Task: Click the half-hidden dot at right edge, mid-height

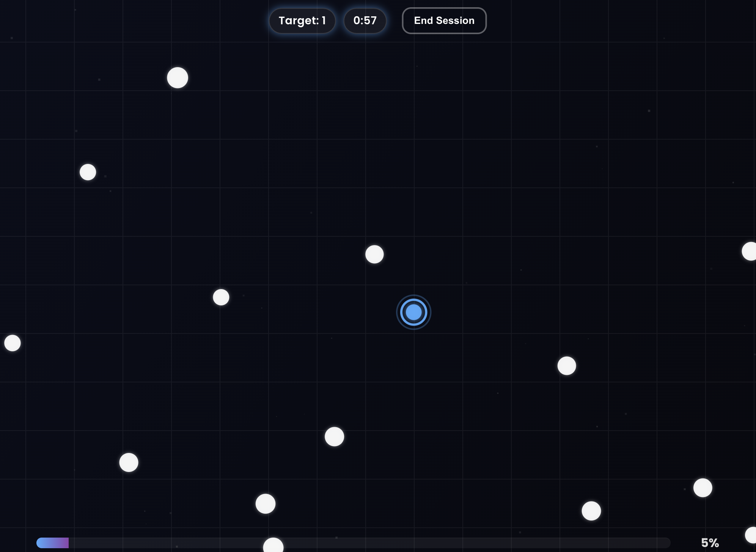Action: (x=750, y=251)
